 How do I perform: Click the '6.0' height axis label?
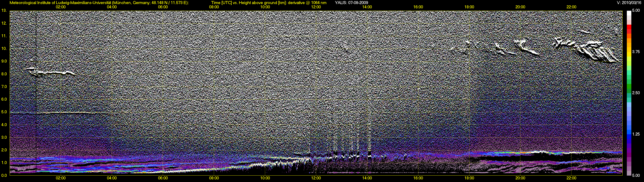click(4, 99)
